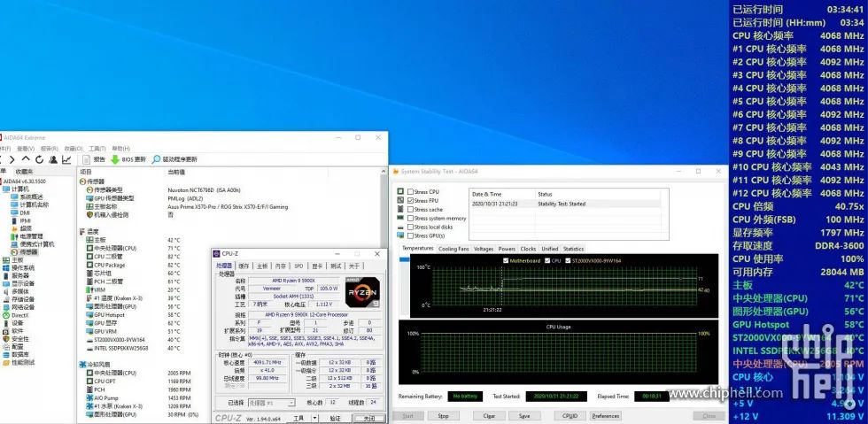The image size is (868, 424).
Task: Expand the 多媒体 tree node
Action: pos(16,291)
